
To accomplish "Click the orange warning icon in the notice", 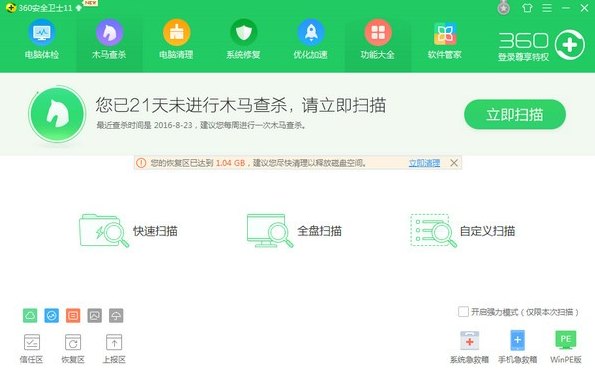I will tap(141, 163).
